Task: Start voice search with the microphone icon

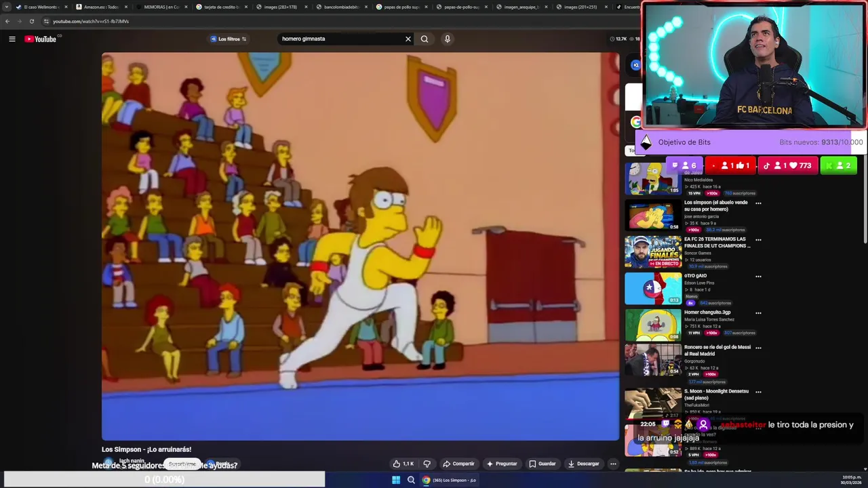Action: coord(447,39)
